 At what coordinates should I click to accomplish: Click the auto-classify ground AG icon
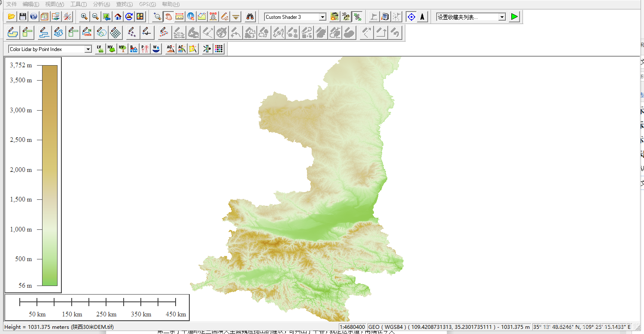[x=170, y=49]
